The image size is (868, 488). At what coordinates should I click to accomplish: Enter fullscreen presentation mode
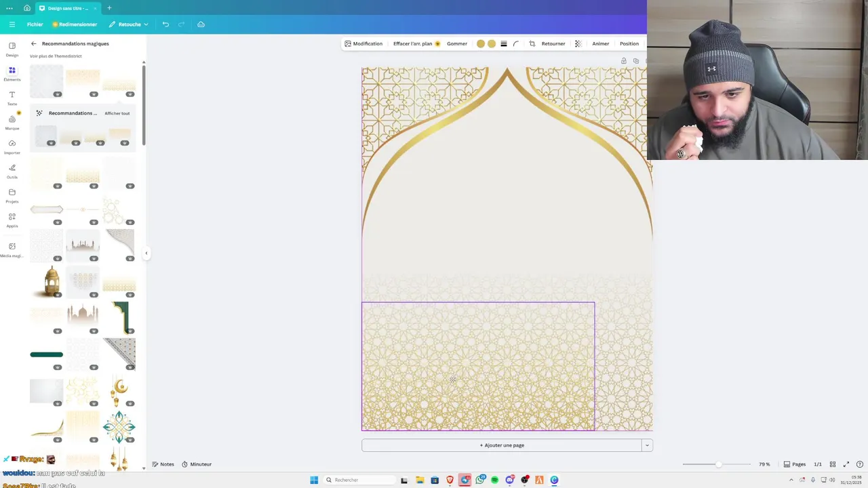(846, 464)
